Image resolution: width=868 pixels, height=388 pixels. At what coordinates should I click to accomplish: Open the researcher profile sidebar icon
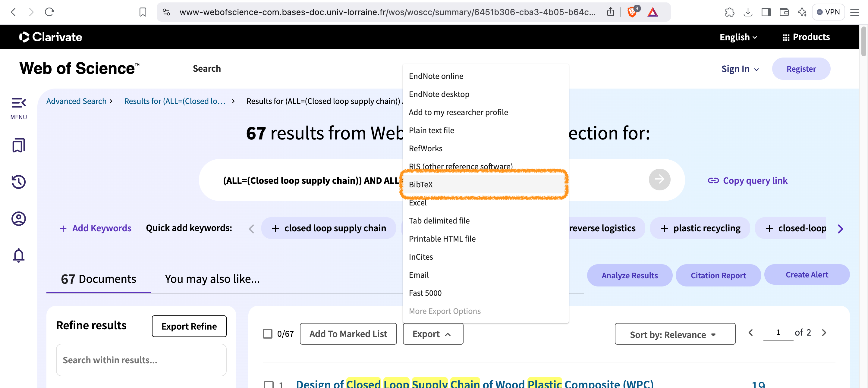click(x=18, y=219)
